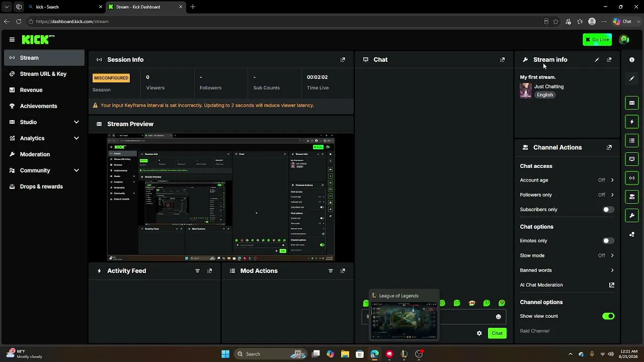The image size is (644, 362).
Task: Open the Windows Start menu
Action: click(x=225, y=354)
